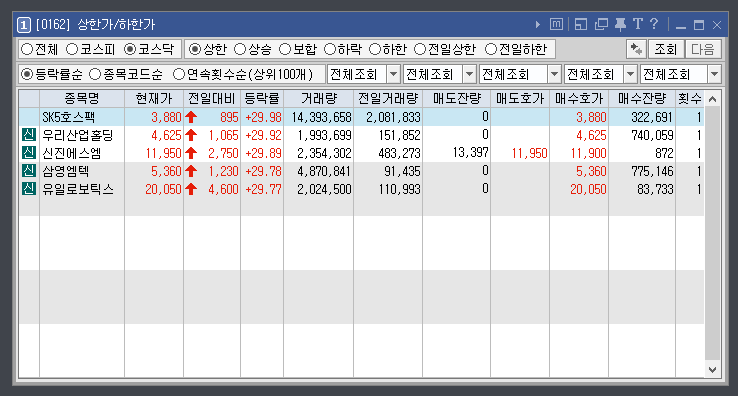Click the right-arrow triangle icon in title bar

click(537, 24)
